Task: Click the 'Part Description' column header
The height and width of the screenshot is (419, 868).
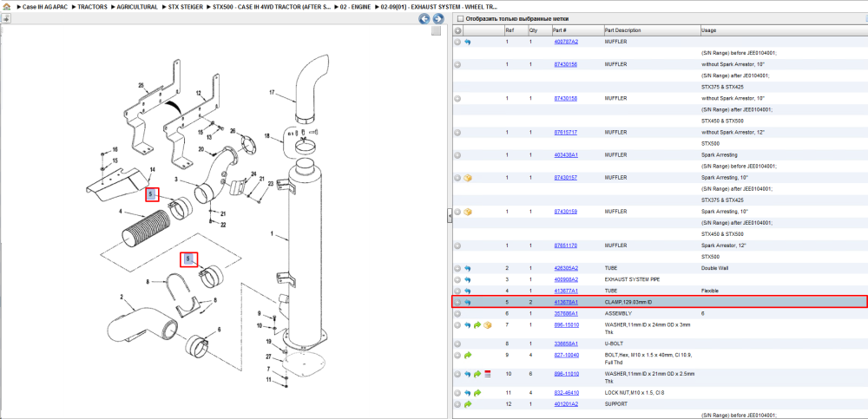Action: click(x=622, y=30)
